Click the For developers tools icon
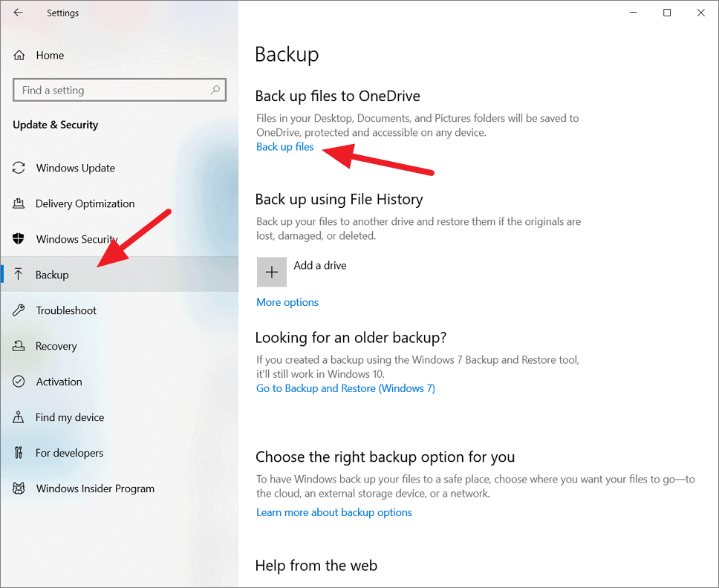 click(19, 453)
